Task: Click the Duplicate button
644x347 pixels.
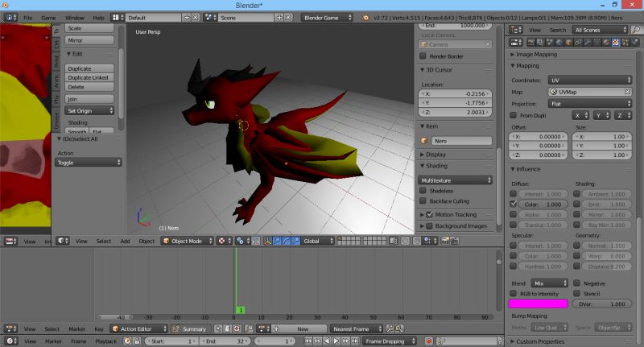Action: [x=89, y=68]
